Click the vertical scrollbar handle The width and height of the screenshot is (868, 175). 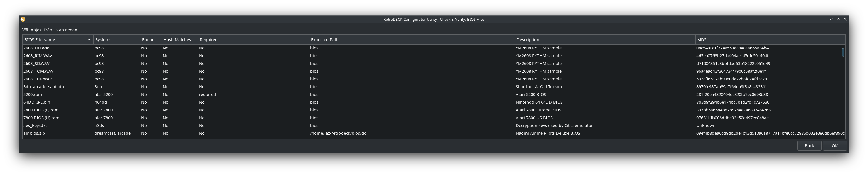[x=843, y=52]
